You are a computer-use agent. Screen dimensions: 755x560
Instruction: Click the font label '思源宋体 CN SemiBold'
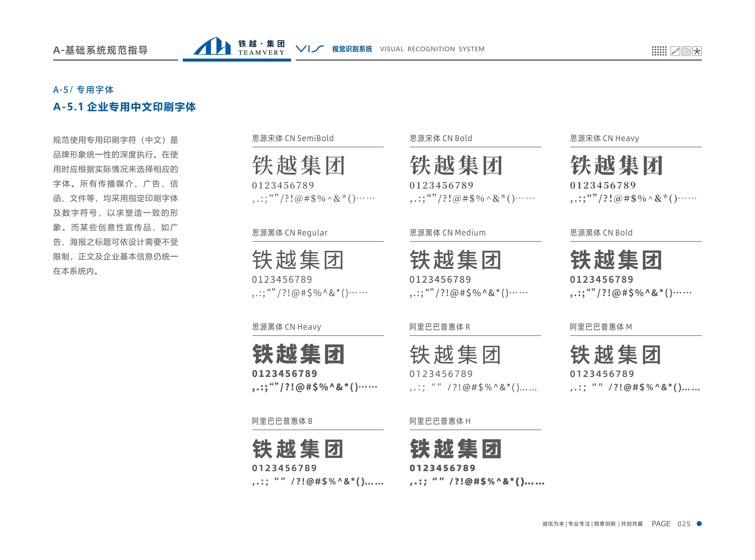coord(293,138)
